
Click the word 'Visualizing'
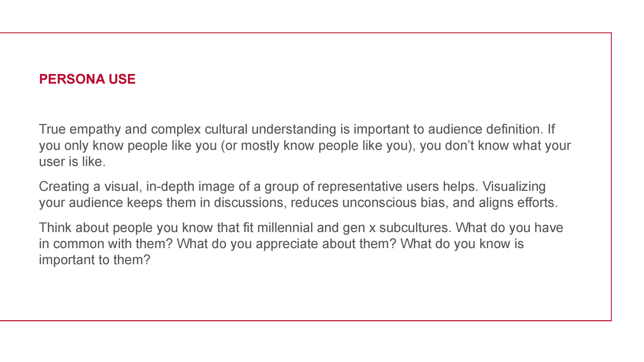[514, 187]
